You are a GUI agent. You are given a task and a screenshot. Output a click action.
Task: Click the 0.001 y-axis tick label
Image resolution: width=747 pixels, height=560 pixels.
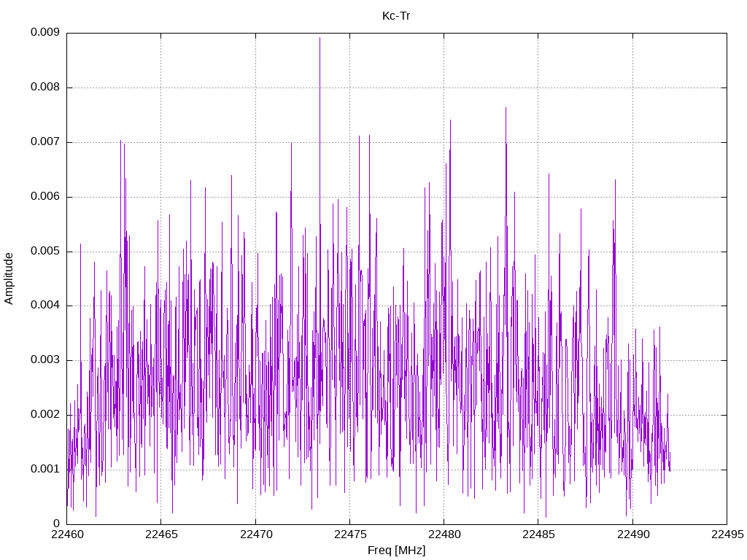45,470
